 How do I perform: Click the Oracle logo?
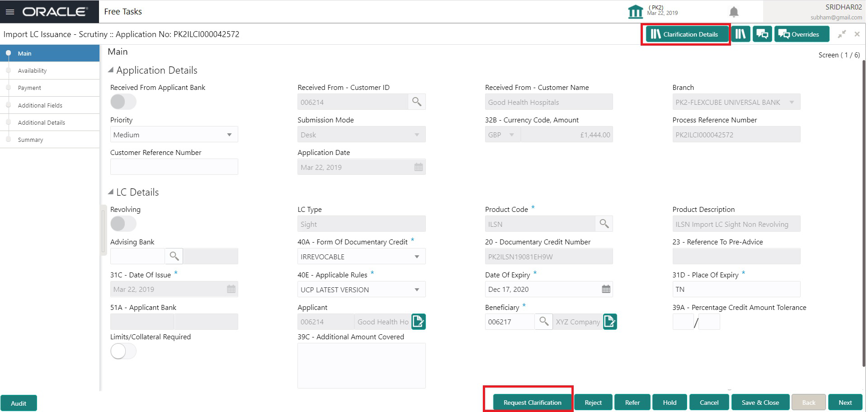55,12
